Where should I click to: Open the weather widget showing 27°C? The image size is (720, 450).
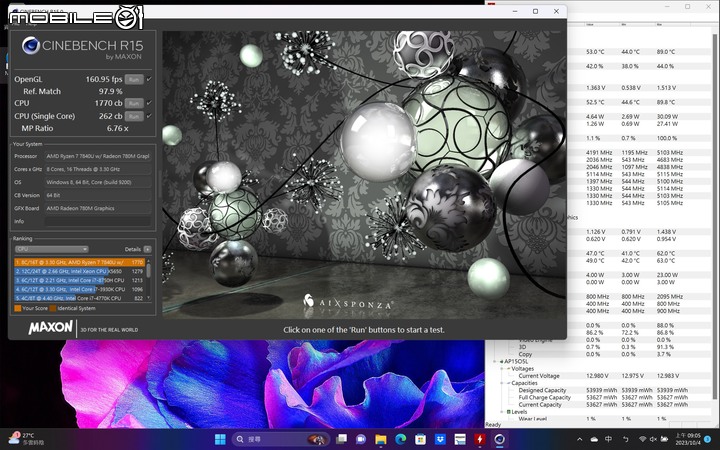pos(27,439)
